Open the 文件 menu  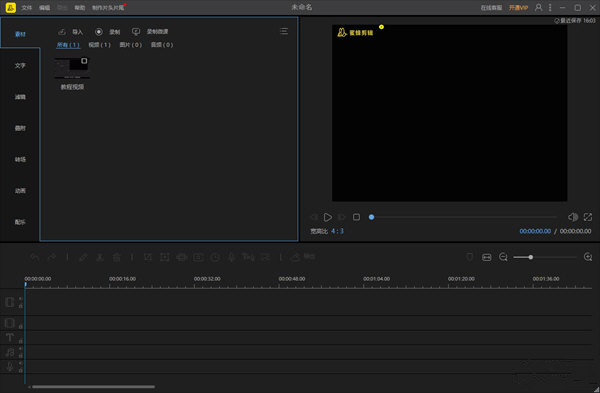tap(27, 8)
